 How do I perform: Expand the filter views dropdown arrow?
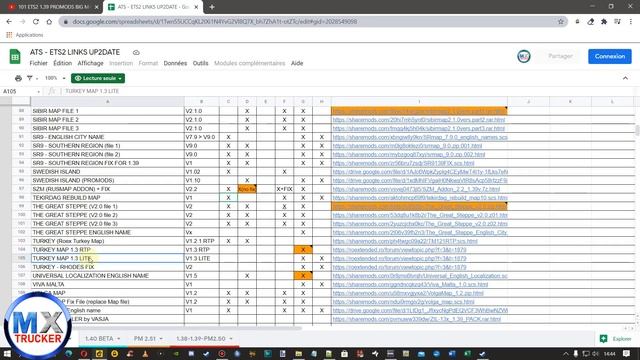coord(37,78)
